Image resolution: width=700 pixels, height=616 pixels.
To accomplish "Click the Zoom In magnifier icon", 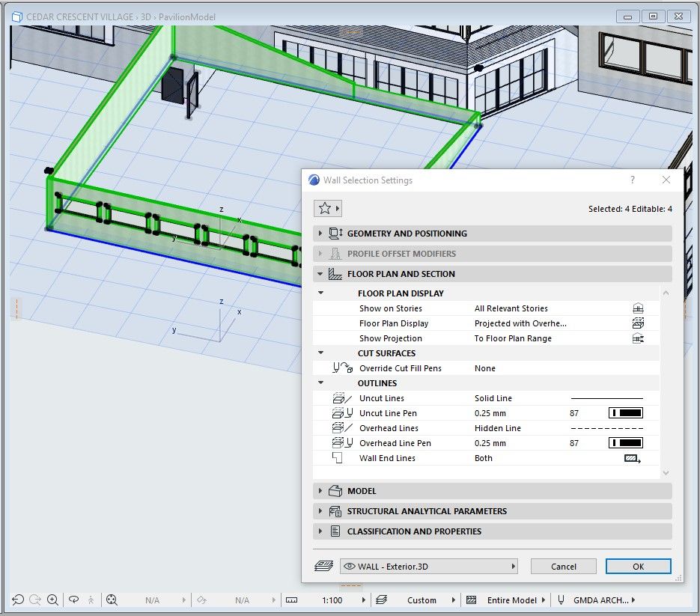I will [53, 600].
